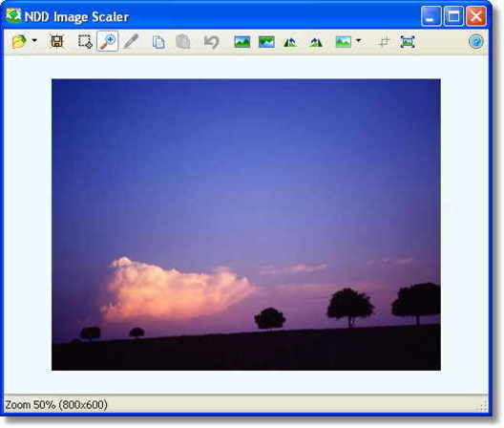
Task: Click first landscape picture toolbar icon
Action: tap(242, 42)
